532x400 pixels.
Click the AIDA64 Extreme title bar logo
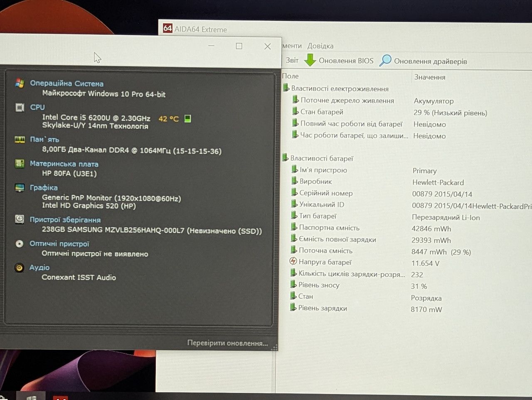(167, 28)
